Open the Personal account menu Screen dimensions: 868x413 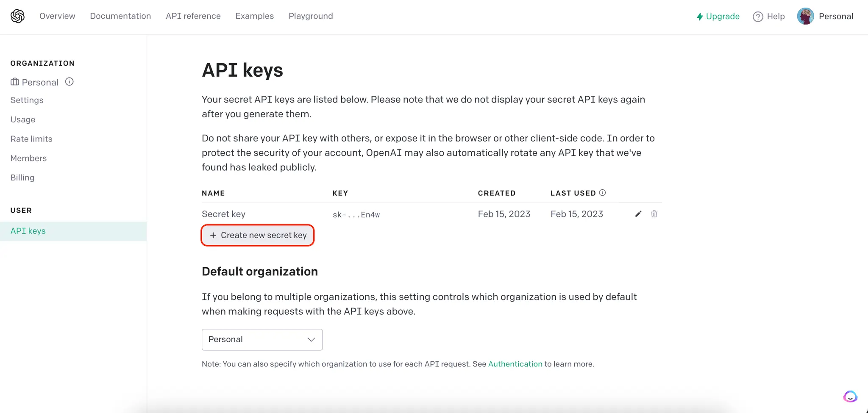(x=835, y=17)
